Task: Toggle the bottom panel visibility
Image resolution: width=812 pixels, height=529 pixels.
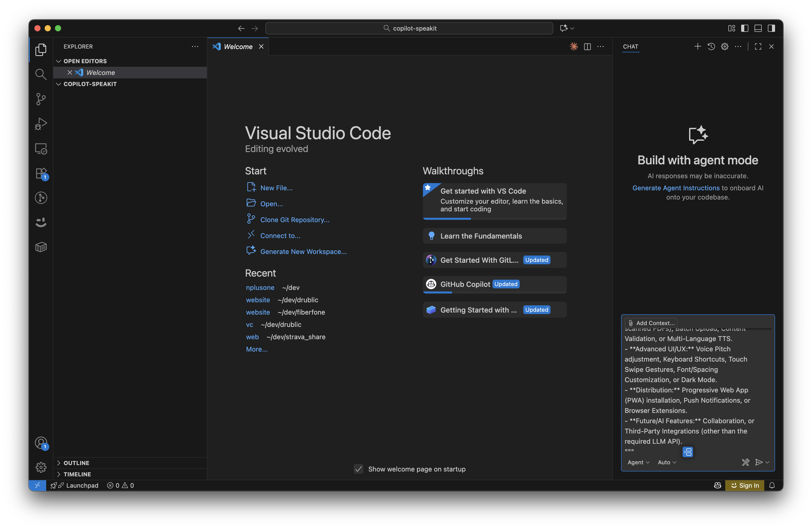Action: pos(758,28)
